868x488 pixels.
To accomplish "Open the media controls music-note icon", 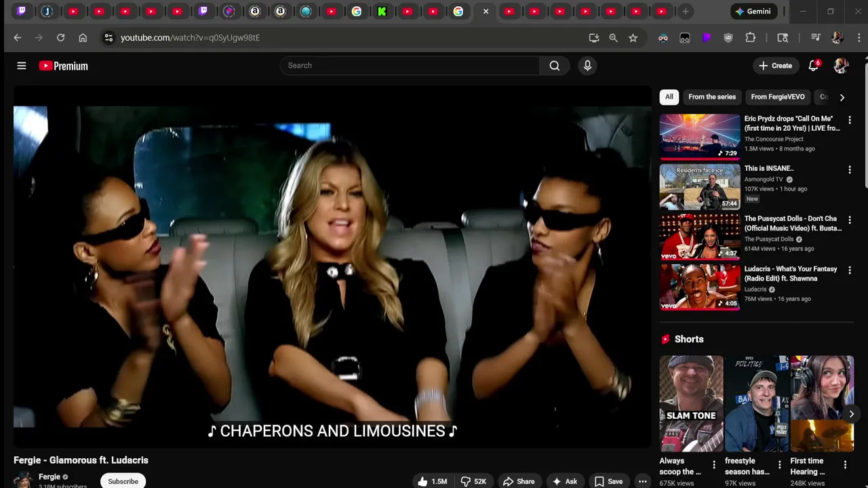I will coord(816,38).
